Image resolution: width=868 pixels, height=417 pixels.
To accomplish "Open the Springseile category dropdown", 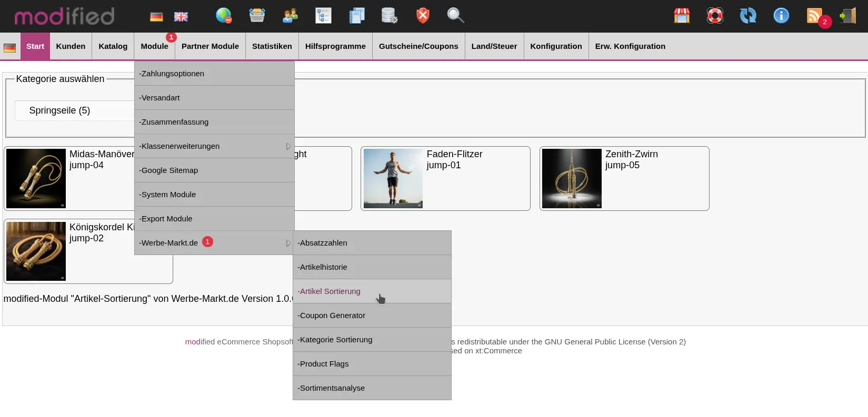I will coord(74,110).
